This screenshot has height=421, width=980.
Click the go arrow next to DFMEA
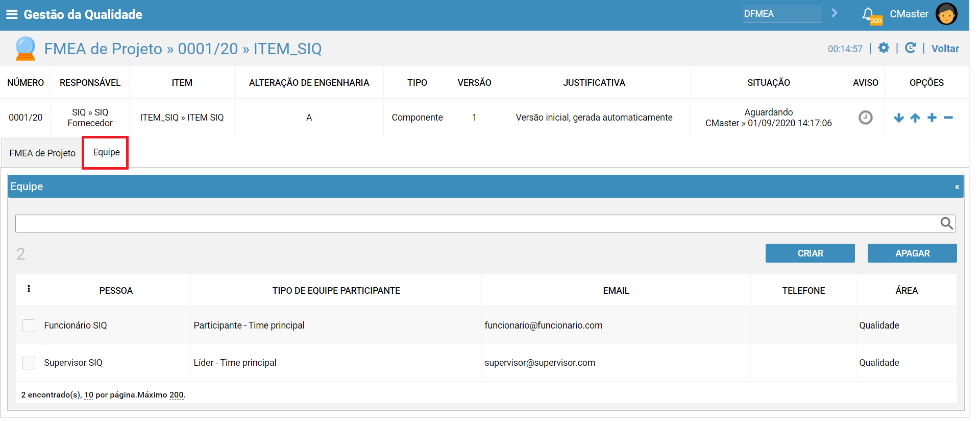[835, 13]
